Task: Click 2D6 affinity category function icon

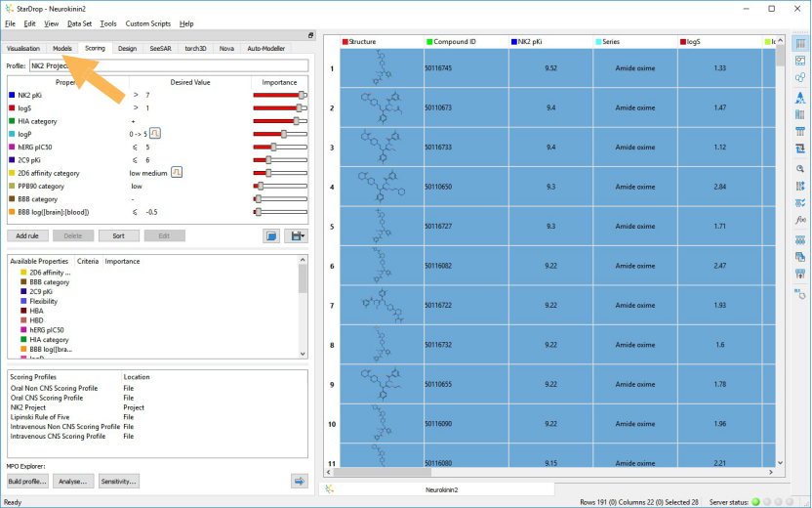Action: point(177,172)
